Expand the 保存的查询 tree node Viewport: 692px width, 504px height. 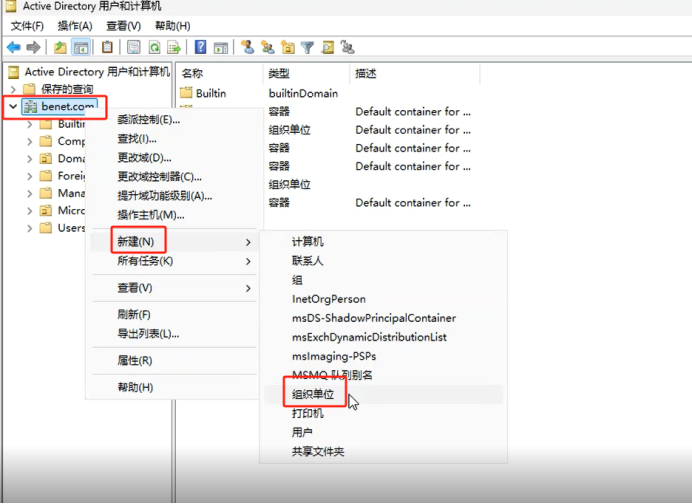pos(13,89)
